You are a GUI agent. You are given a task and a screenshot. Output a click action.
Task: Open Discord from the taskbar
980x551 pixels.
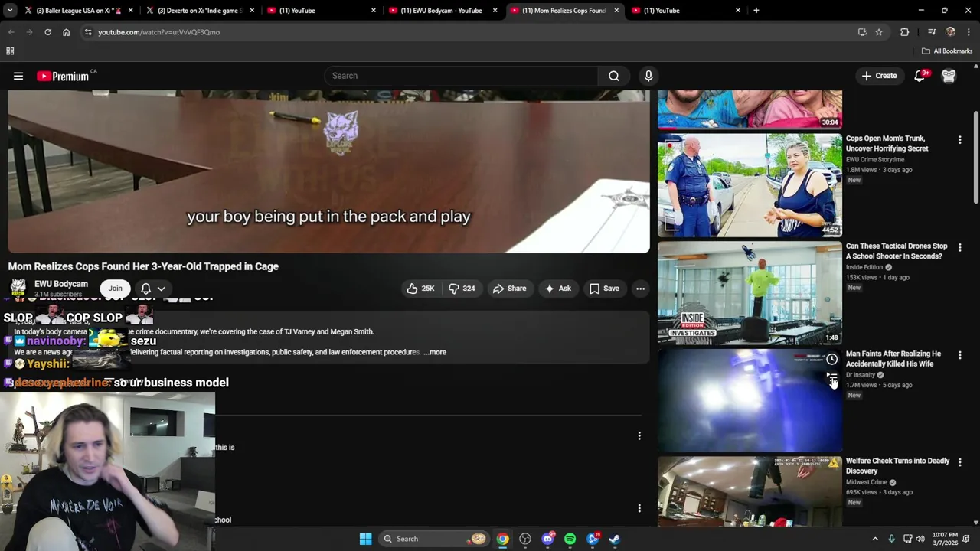pos(547,539)
